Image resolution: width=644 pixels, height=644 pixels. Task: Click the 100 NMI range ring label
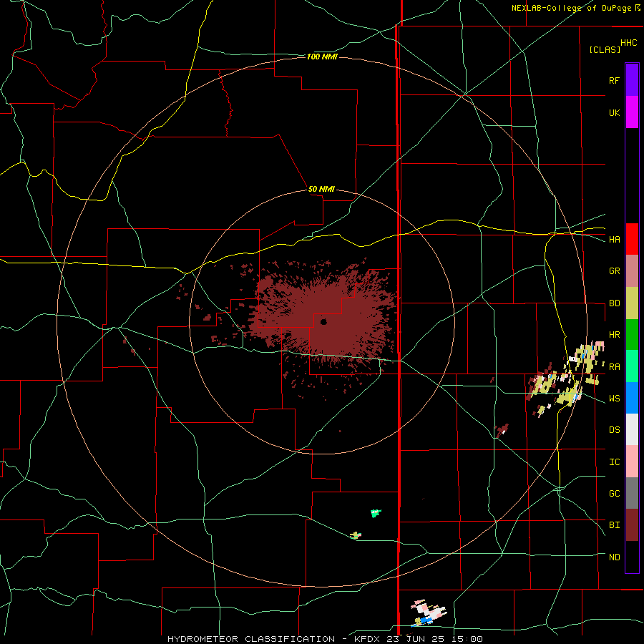pos(322,57)
